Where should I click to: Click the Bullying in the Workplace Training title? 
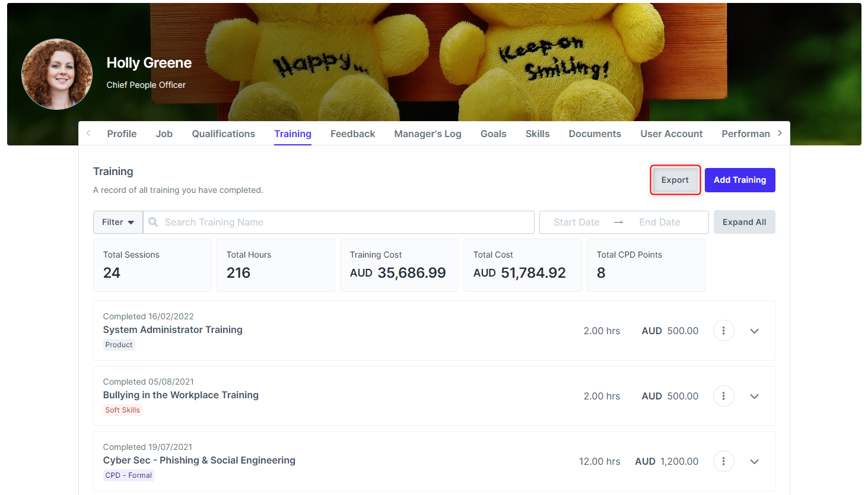pyautogui.click(x=181, y=395)
